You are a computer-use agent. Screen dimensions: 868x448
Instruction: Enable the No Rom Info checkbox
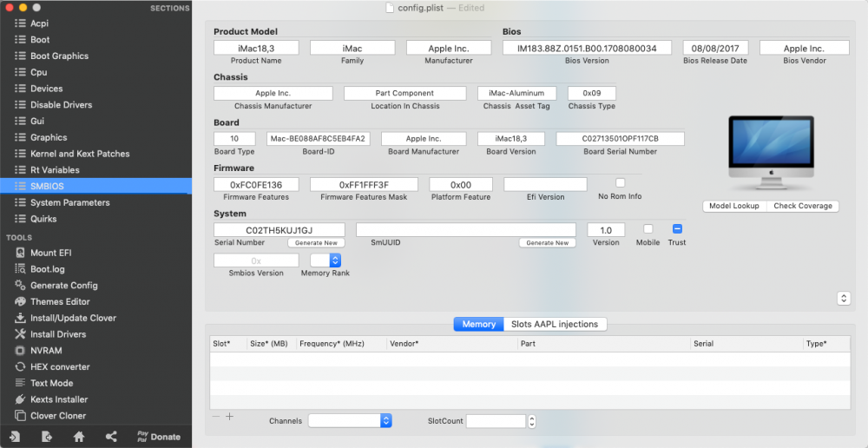pos(620,182)
